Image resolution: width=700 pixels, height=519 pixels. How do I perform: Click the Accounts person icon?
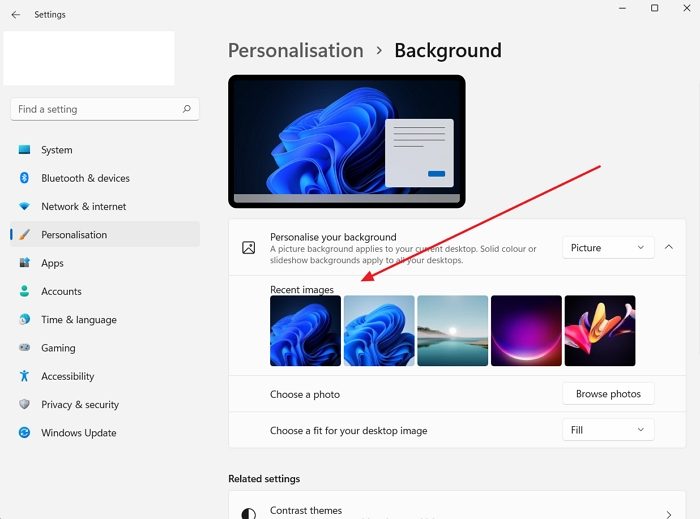point(25,291)
